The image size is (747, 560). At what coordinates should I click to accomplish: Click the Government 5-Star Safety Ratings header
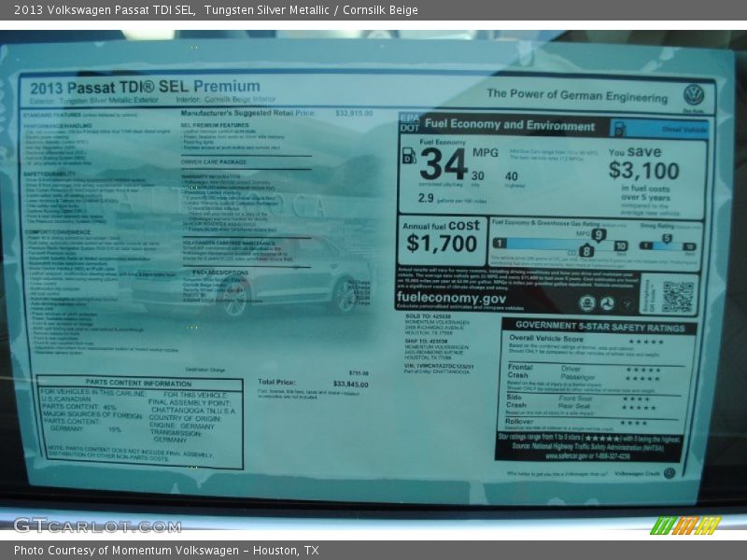(x=597, y=327)
